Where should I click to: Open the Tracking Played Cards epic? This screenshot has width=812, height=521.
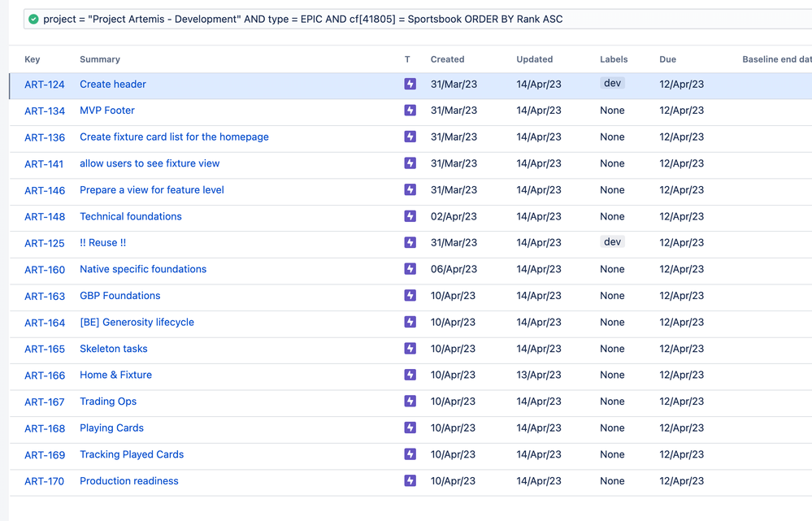(x=132, y=454)
